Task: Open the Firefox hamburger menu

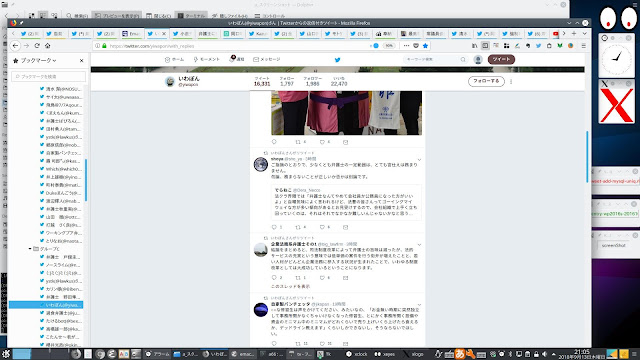Action: (x=583, y=46)
